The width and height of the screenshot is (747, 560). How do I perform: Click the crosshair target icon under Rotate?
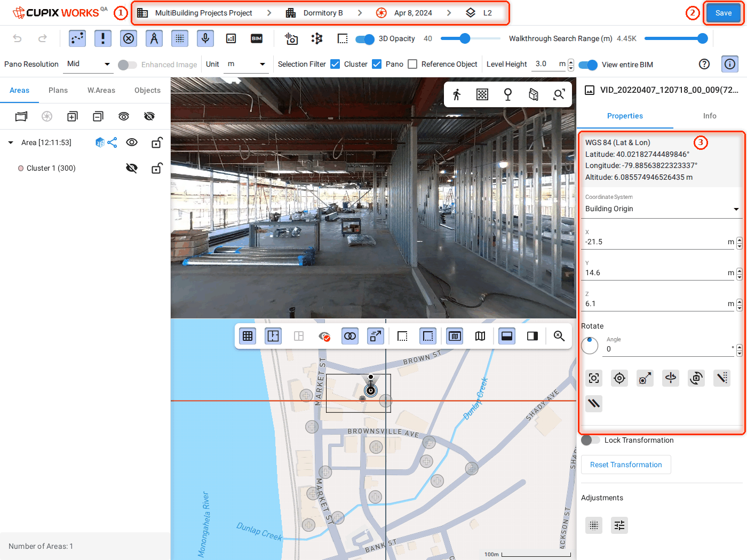tap(619, 378)
